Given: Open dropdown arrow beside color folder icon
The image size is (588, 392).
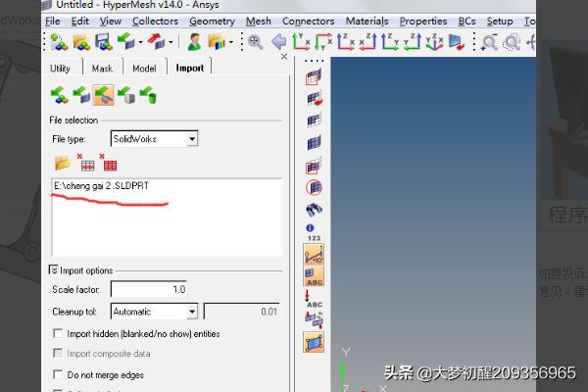Looking at the screenshot, I should point(231,42).
